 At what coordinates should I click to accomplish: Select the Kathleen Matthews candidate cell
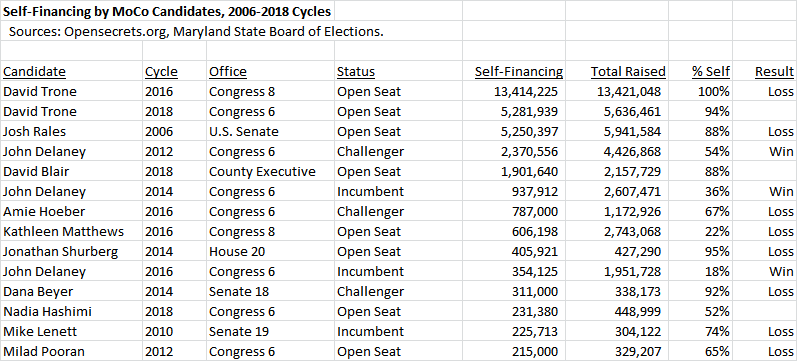pyautogui.click(x=72, y=231)
